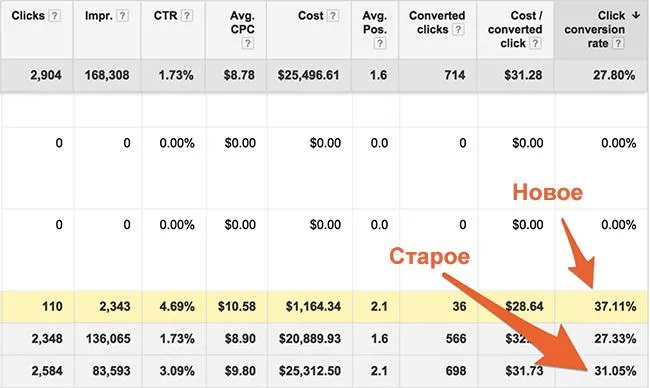650x388 pixels.
Task: Select the cost value $25,312.50
Action: pos(310,371)
